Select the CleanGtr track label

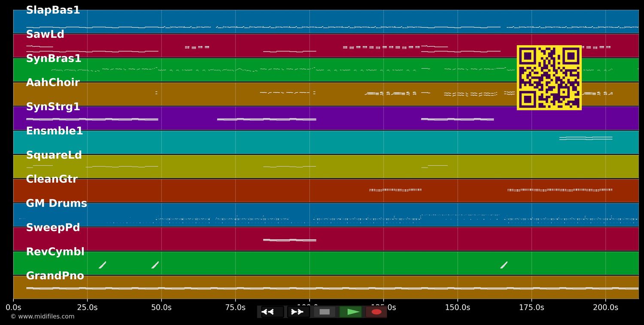[x=52, y=179]
